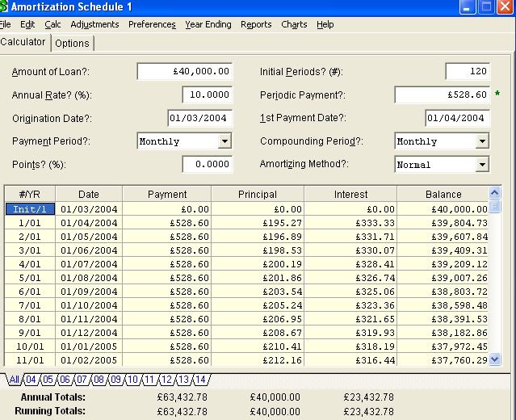Select the 05 year tab
This screenshot has width=516, height=420.
tap(48, 379)
